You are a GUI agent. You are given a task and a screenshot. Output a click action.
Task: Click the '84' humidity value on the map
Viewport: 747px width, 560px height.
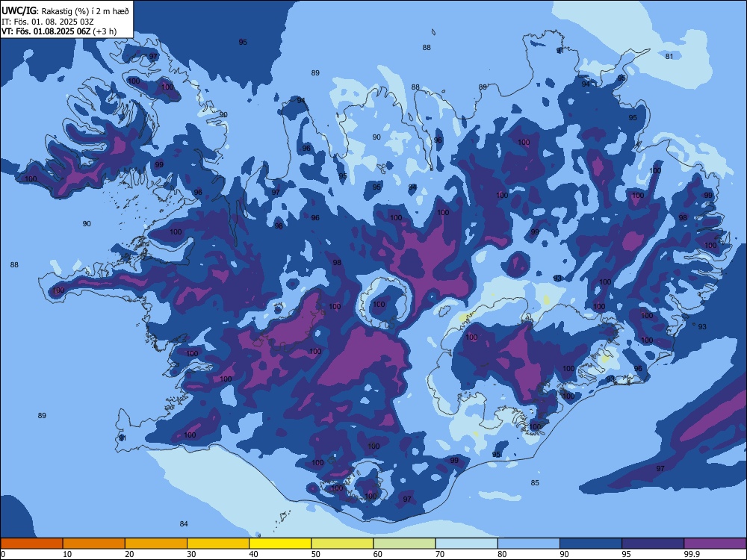click(184, 524)
